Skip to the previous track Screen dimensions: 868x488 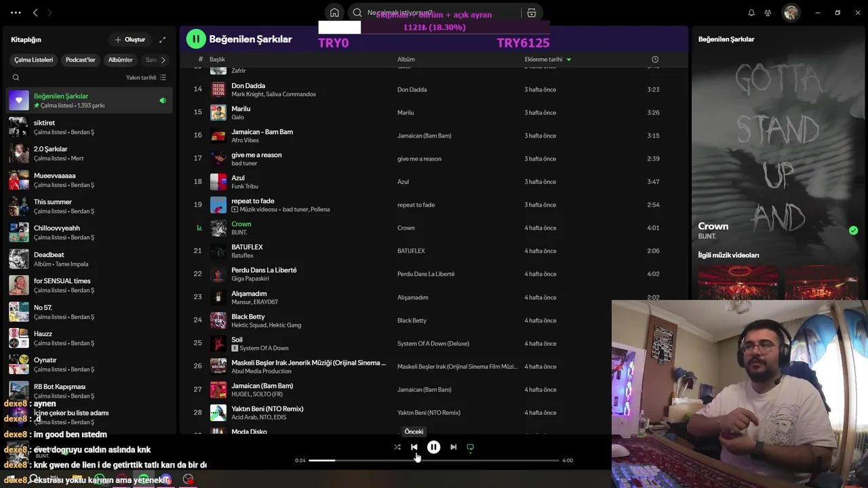[414, 447]
